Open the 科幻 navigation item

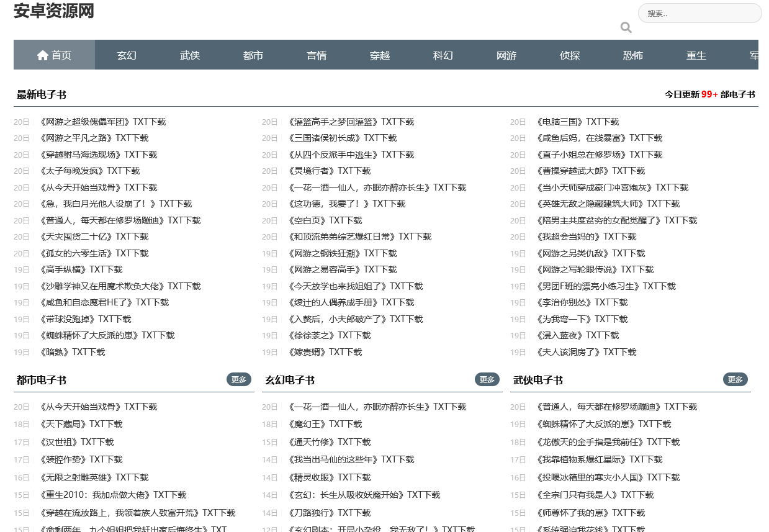pos(443,55)
